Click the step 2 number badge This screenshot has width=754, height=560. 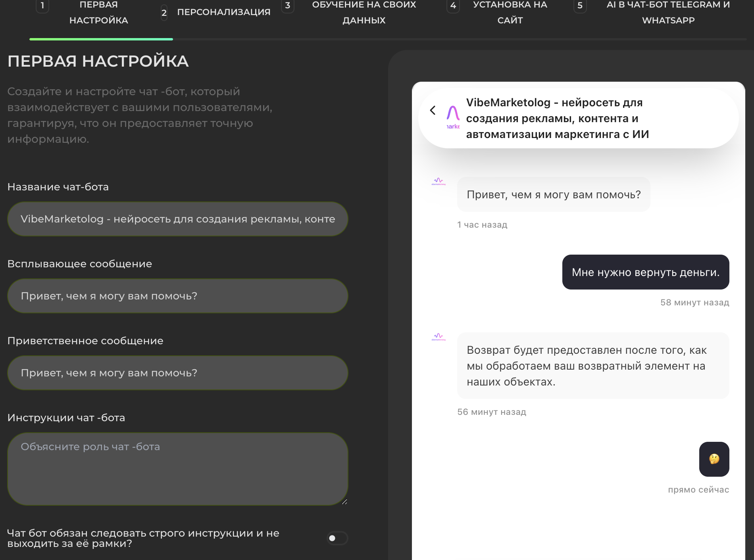[x=164, y=13]
